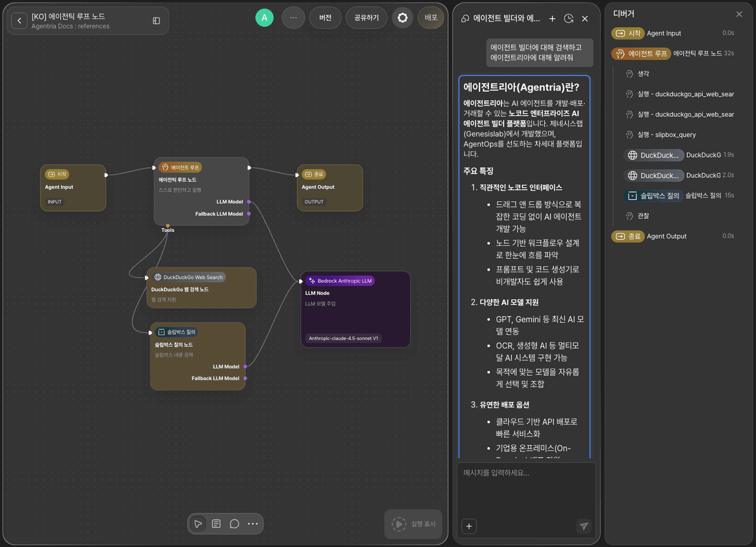
Task: Click the 배포 deploy button
Action: pyautogui.click(x=431, y=18)
